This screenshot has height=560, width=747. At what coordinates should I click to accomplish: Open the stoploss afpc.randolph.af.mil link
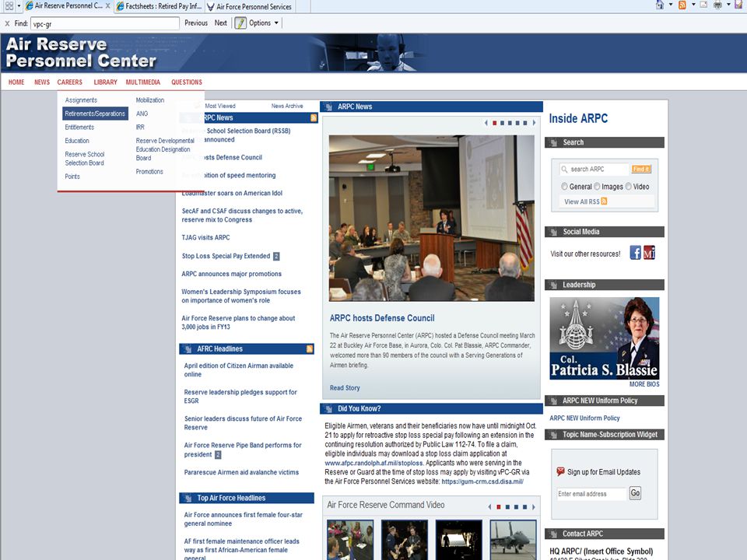click(374, 463)
